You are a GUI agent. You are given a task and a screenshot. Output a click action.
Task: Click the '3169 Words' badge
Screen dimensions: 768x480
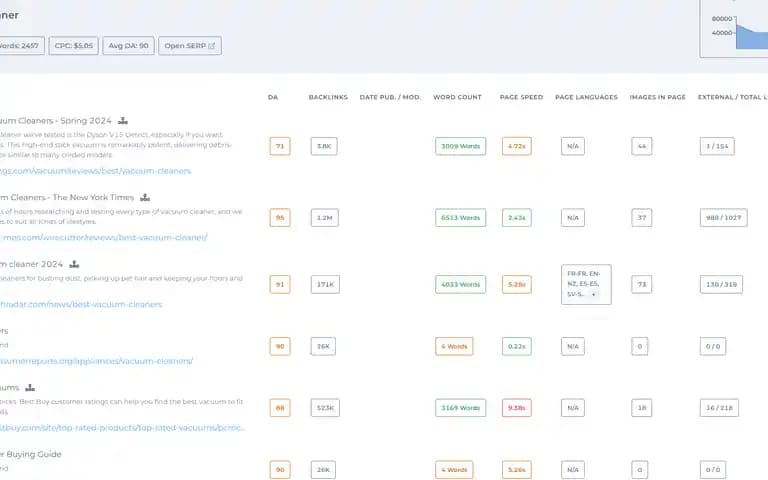(x=460, y=408)
